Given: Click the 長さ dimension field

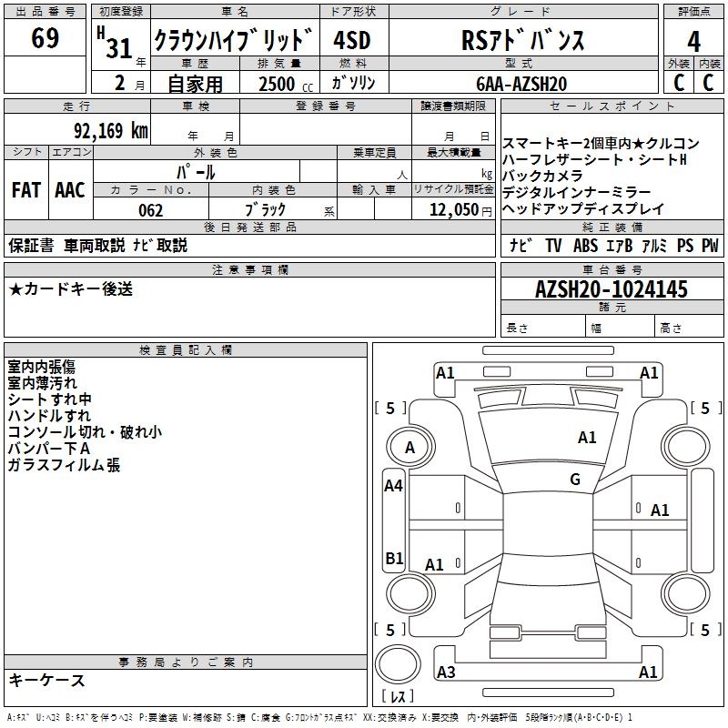Looking at the screenshot, I should 543,327.
